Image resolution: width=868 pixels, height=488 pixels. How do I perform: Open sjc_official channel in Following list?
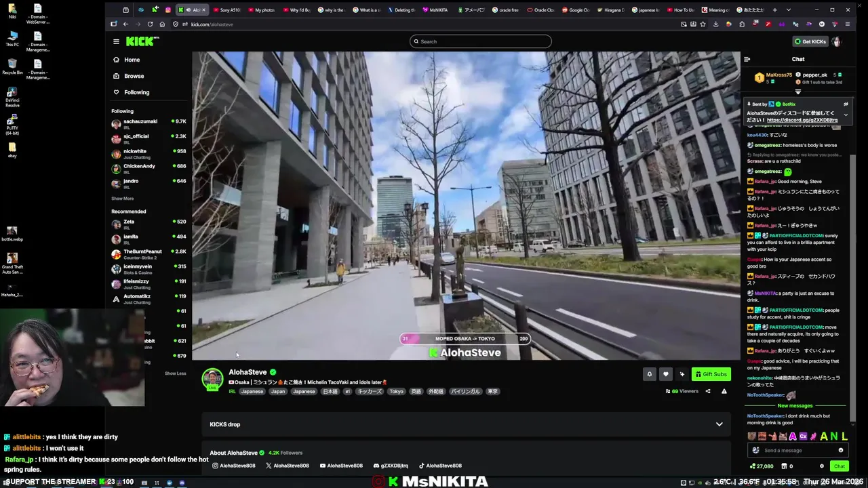[x=149, y=139]
